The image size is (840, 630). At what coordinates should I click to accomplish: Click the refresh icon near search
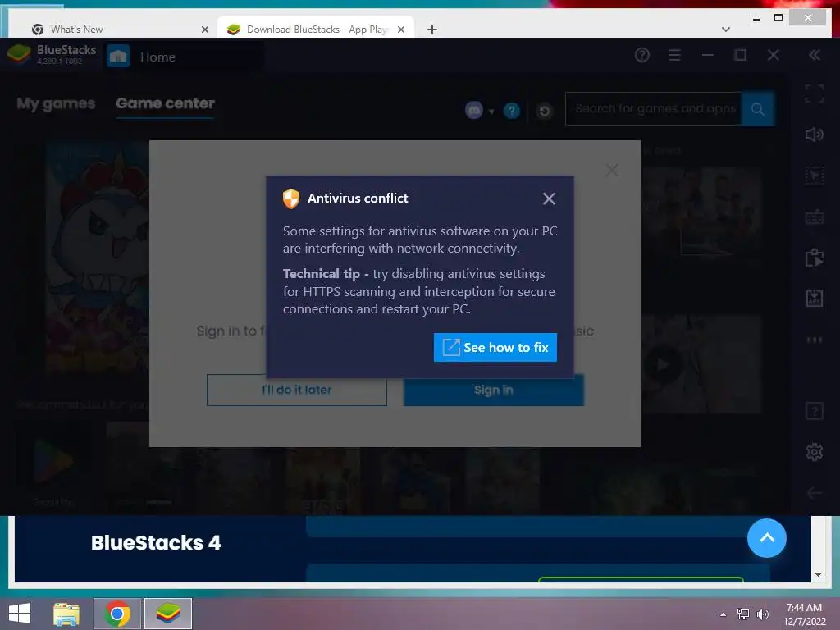pos(545,111)
